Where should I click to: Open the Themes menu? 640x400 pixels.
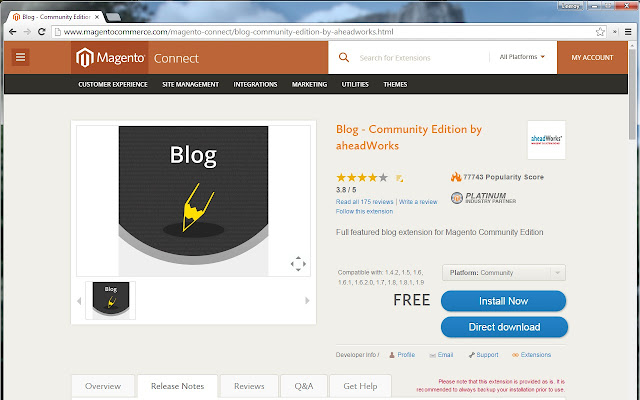[x=395, y=84]
